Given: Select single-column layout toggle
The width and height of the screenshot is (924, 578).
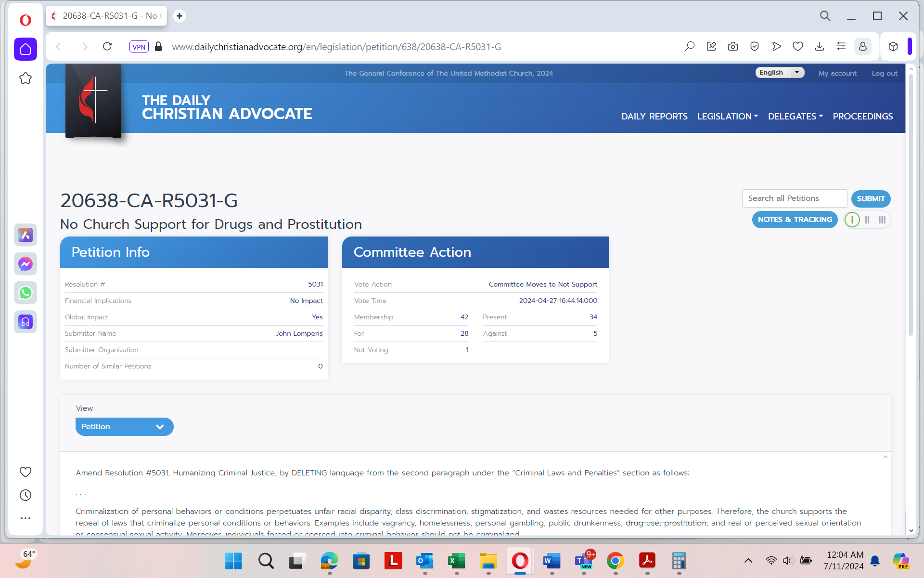Looking at the screenshot, I should (x=852, y=220).
